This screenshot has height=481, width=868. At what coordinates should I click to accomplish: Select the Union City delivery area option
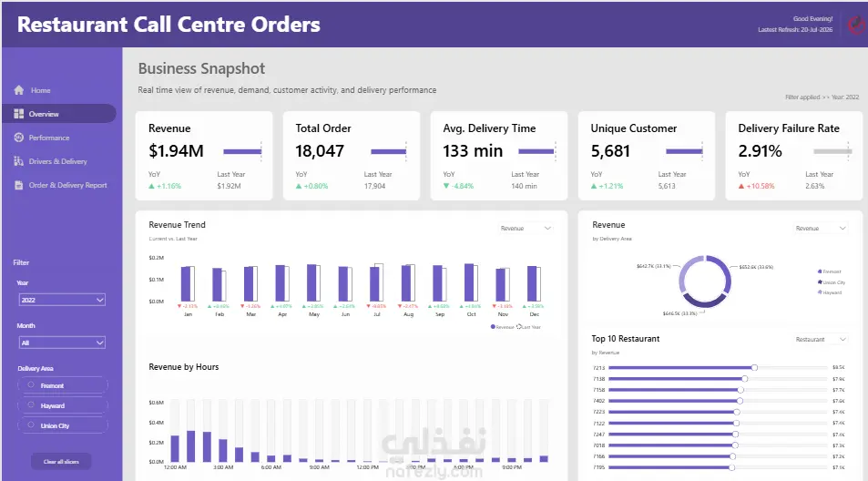pos(63,425)
